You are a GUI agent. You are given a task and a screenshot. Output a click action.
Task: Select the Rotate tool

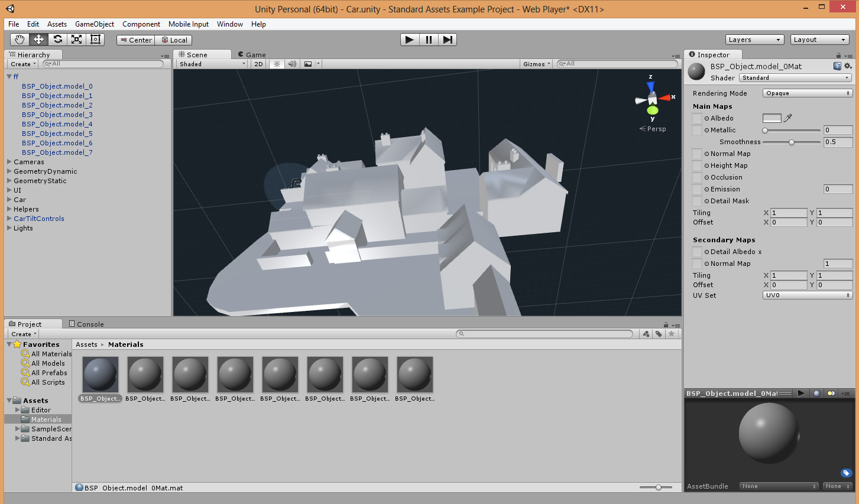pyautogui.click(x=57, y=40)
